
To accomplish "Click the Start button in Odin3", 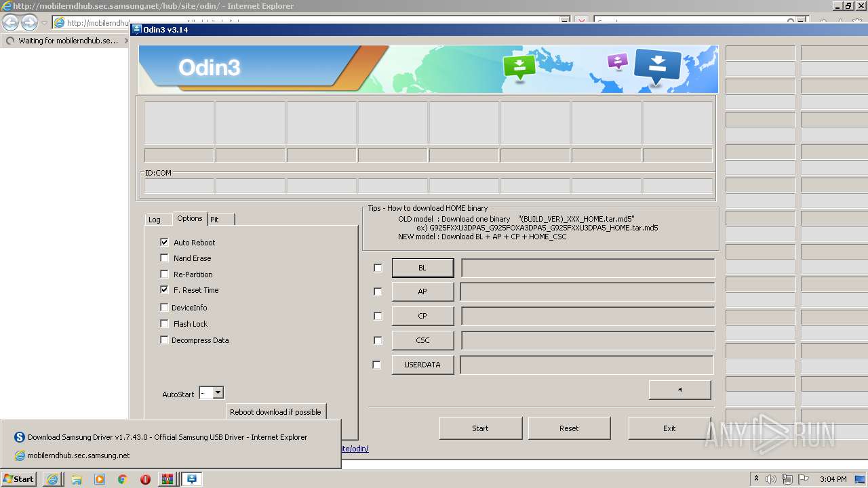I will pyautogui.click(x=481, y=428).
